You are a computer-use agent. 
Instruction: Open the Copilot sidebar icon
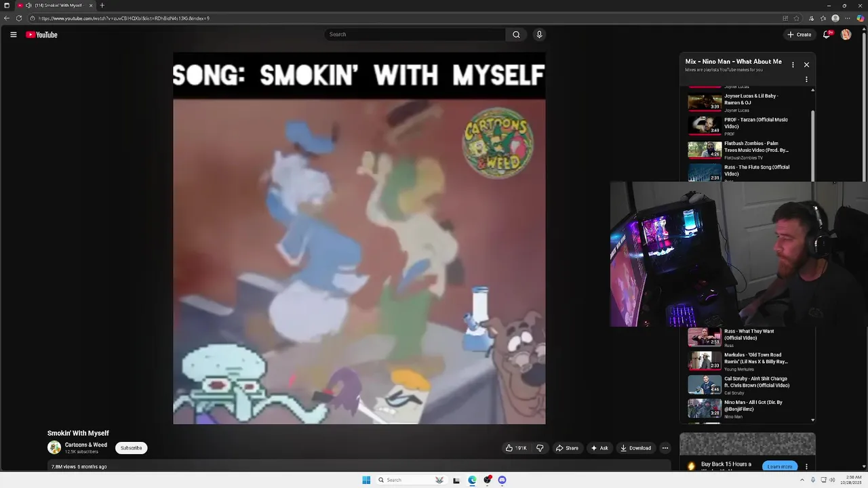[861, 18]
